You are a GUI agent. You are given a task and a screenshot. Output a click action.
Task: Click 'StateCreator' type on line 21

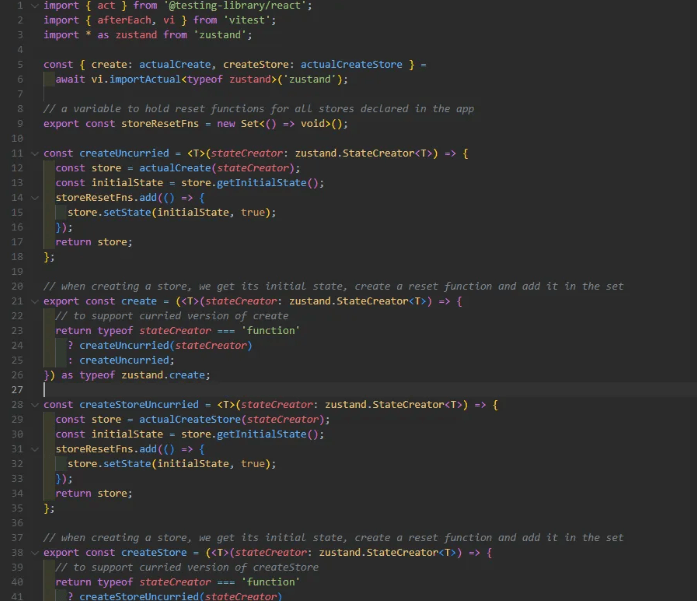[x=373, y=301]
